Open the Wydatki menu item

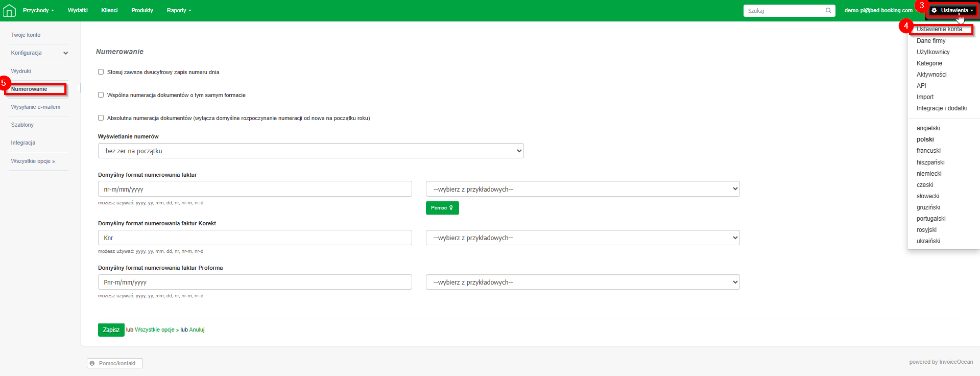pos(78,10)
